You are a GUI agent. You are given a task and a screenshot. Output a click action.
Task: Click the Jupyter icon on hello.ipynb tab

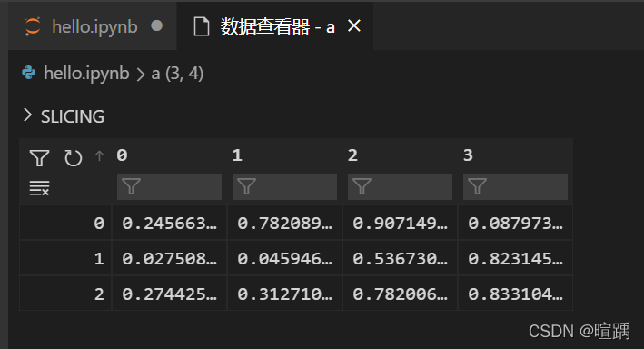click(x=33, y=26)
